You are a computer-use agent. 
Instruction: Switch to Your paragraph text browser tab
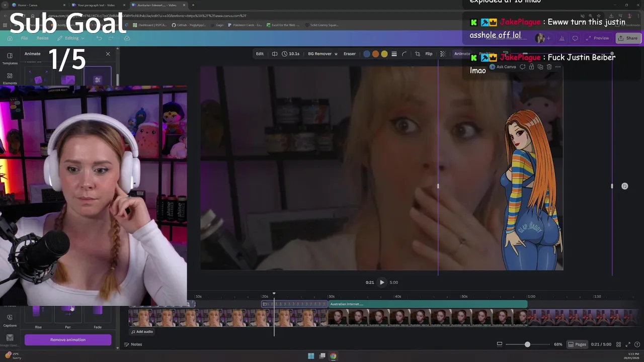click(x=98, y=5)
